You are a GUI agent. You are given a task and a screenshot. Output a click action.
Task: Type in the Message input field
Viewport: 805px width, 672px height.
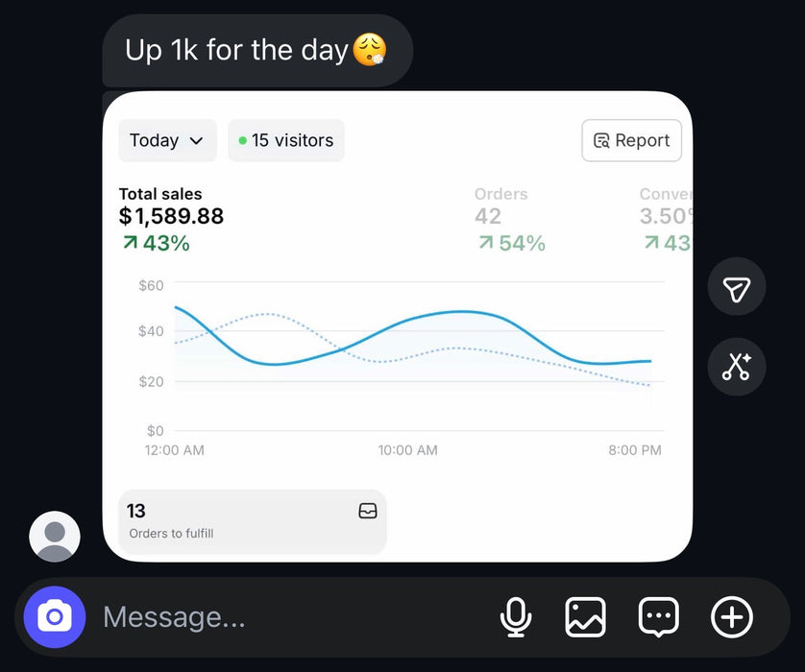pos(288,617)
